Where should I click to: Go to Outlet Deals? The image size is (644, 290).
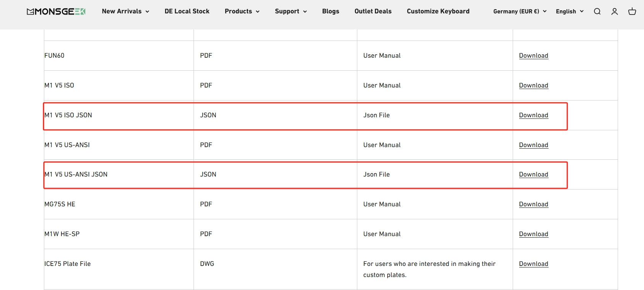coord(373,11)
